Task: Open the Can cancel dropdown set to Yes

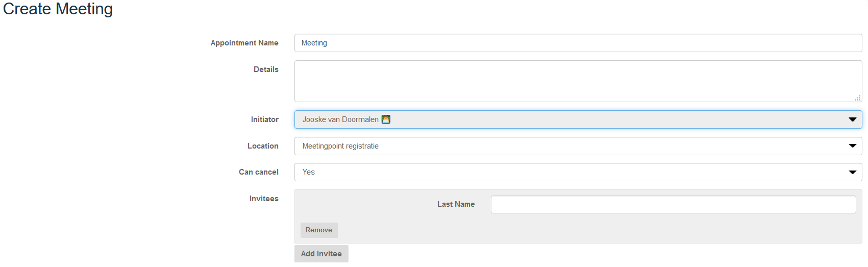Action: pos(578,172)
